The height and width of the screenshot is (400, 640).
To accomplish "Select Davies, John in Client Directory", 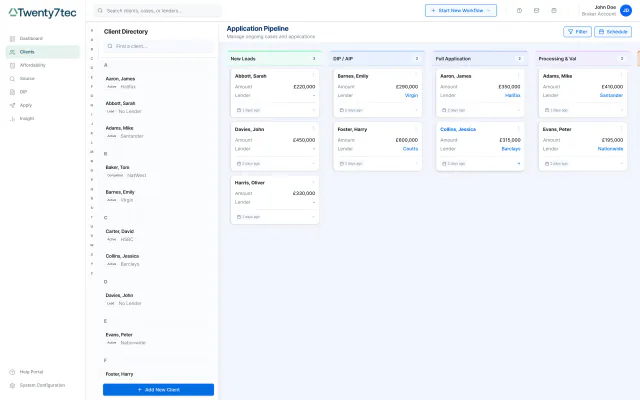I will point(158,299).
